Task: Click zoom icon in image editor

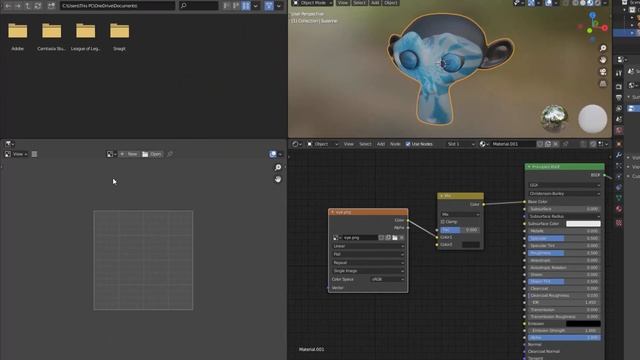Action: click(278, 167)
